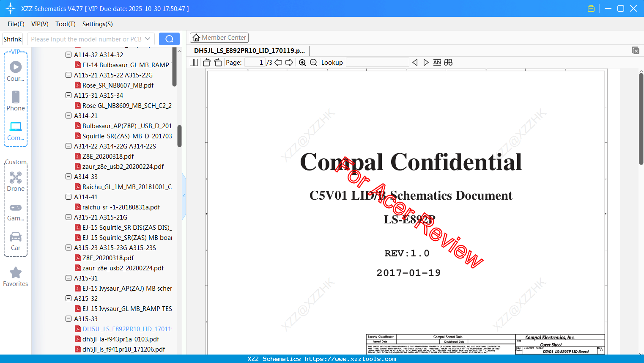The image size is (644, 363).
Task: Select the Computer category icon
Action: (x=16, y=126)
